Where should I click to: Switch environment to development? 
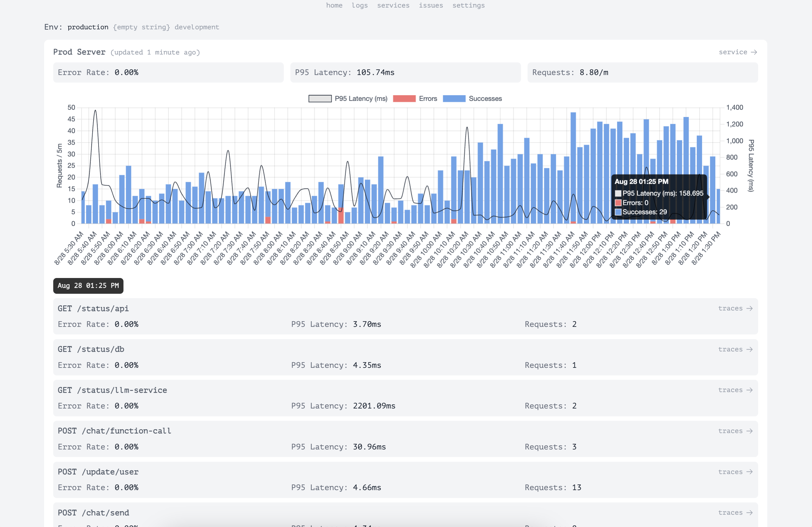click(x=197, y=27)
